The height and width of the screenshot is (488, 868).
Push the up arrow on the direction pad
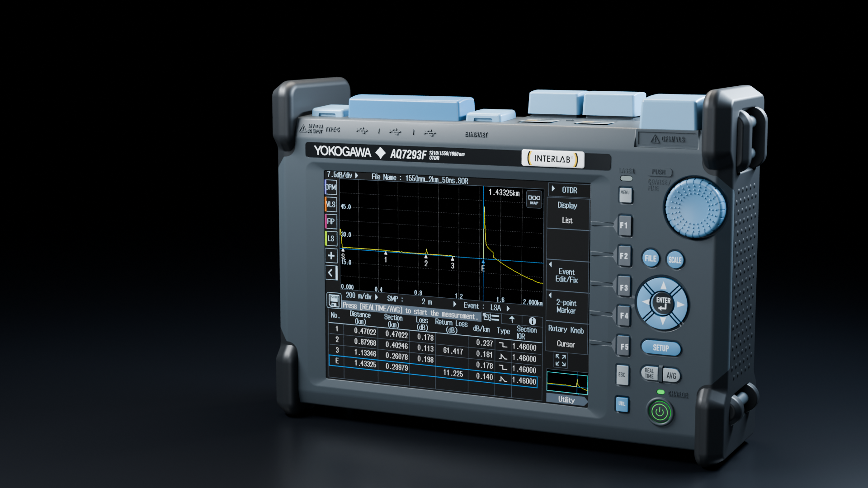pos(663,285)
